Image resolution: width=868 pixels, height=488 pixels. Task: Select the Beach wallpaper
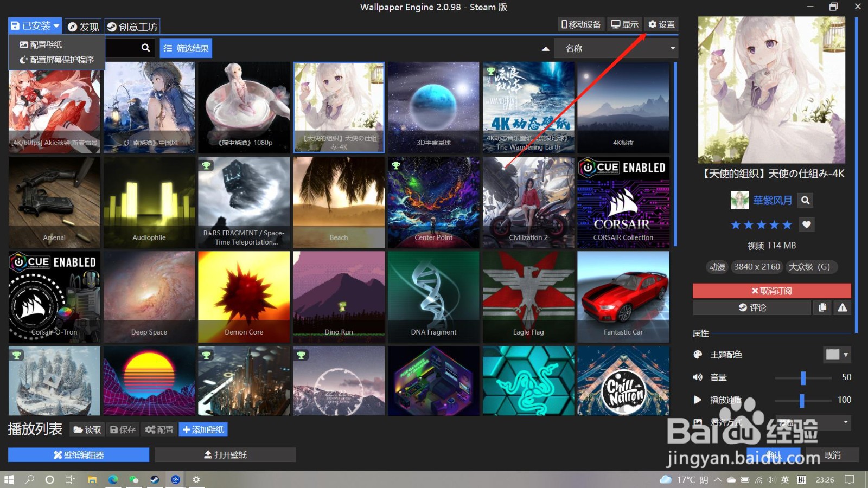[339, 202]
